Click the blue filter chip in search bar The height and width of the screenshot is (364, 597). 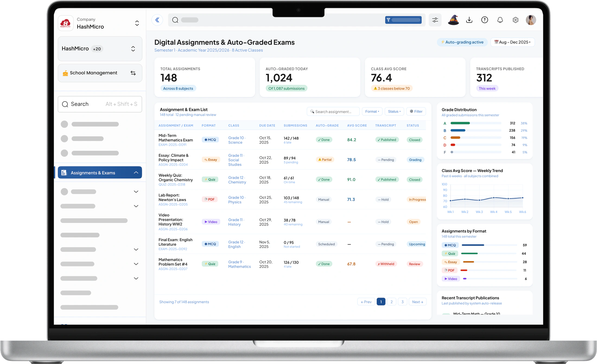coord(403,20)
